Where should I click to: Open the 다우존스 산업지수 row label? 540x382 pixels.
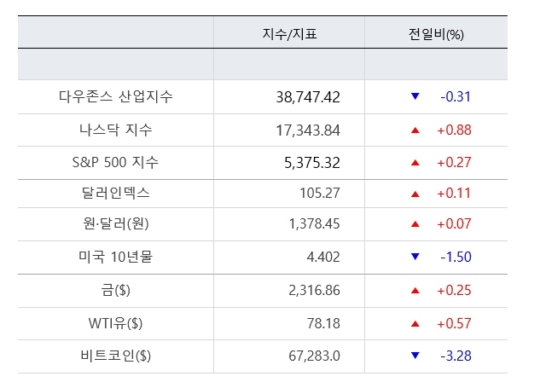115,96
